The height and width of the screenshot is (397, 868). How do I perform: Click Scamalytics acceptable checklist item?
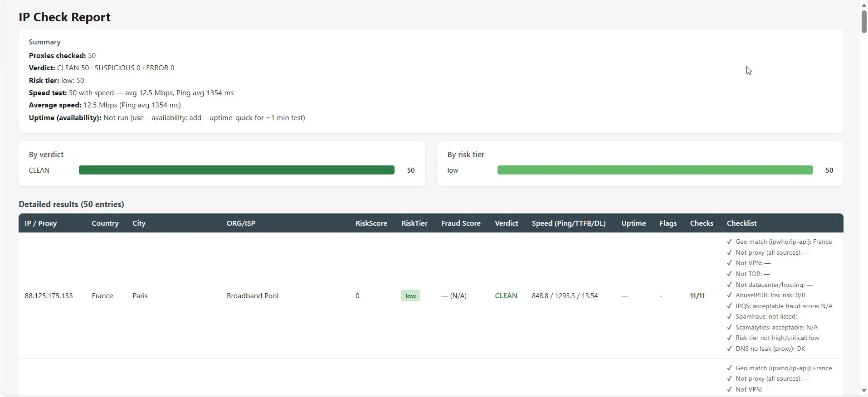[x=772, y=327]
